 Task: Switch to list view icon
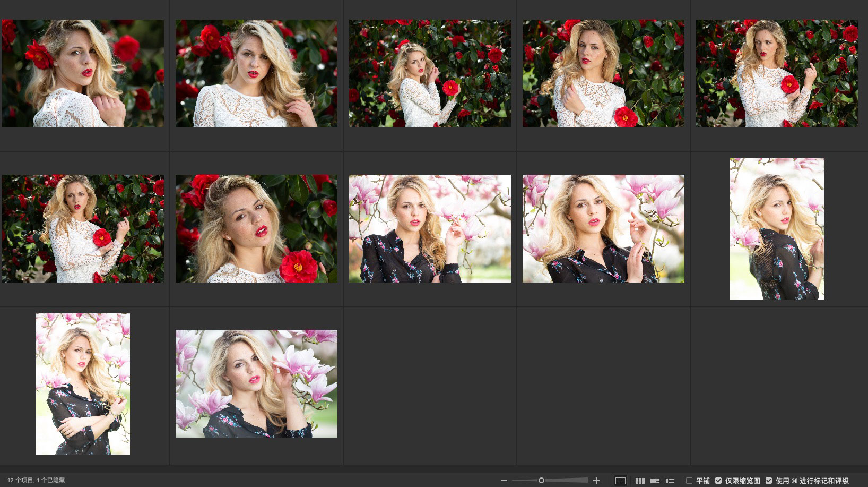(x=670, y=481)
